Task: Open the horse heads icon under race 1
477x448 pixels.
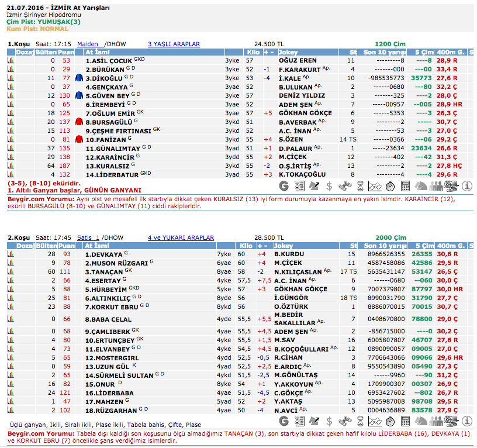Action: coord(421,186)
